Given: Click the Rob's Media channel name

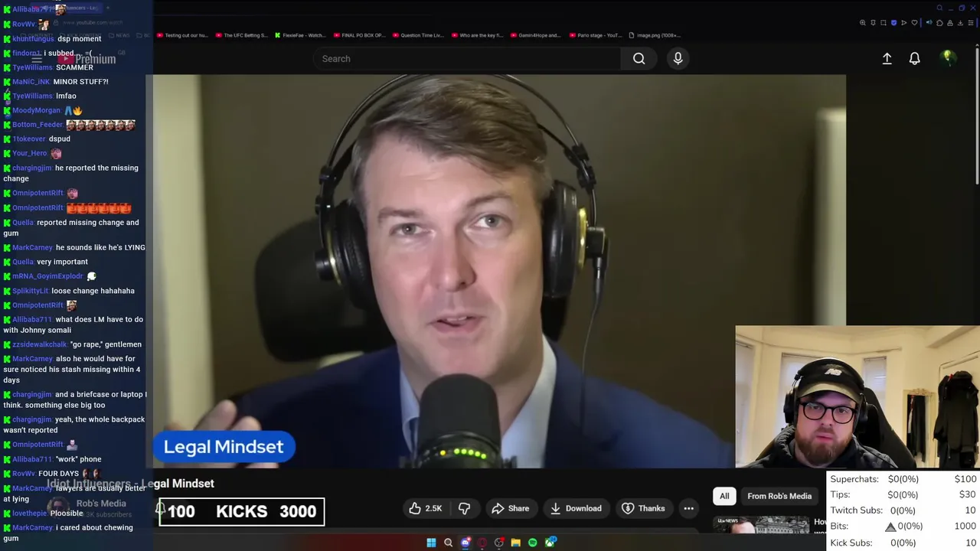Looking at the screenshot, I should tap(101, 504).
